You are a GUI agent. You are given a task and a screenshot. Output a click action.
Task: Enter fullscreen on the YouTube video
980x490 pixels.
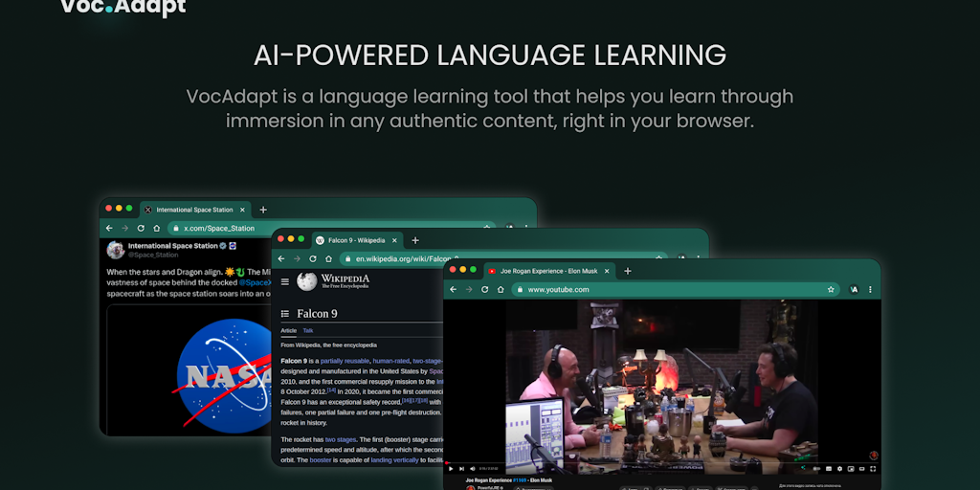point(873,469)
